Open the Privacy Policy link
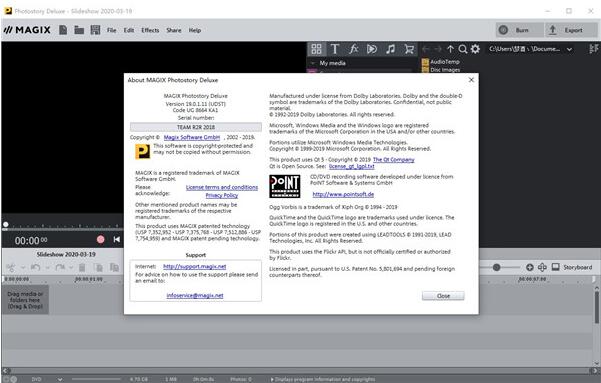Image resolution: width=601 pixels, height=383 pixels. click(x=222, y=195)
